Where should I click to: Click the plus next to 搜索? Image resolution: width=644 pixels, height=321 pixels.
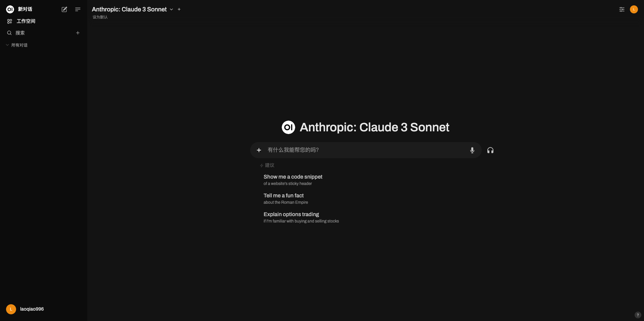pos(78,33)
